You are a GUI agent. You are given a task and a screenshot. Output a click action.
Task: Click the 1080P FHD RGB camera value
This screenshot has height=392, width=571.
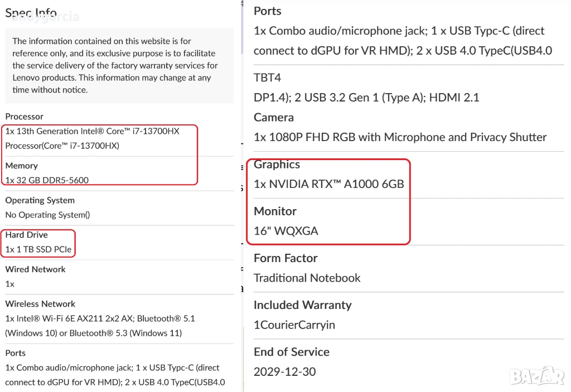400,137
